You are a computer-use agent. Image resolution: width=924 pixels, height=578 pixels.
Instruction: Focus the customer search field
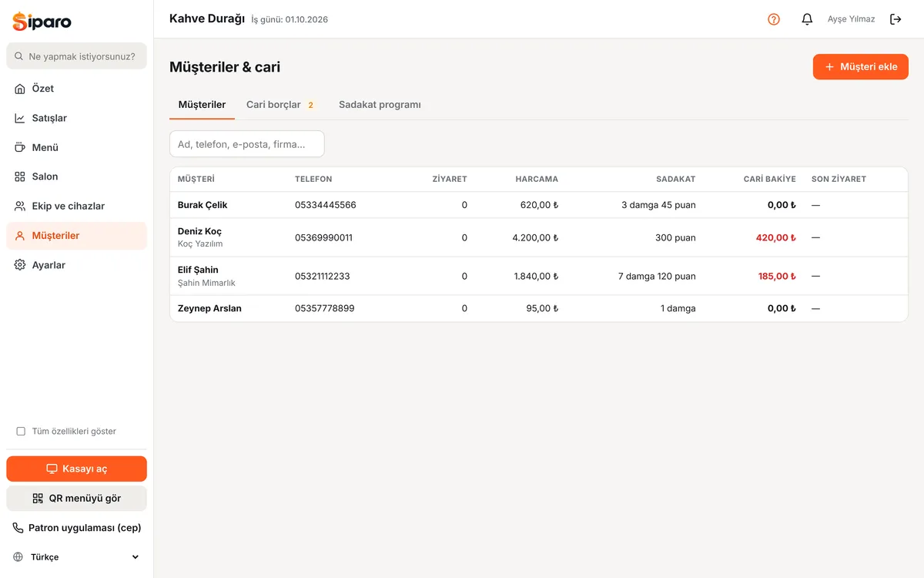pyautogui.click(x=247, y=144)
